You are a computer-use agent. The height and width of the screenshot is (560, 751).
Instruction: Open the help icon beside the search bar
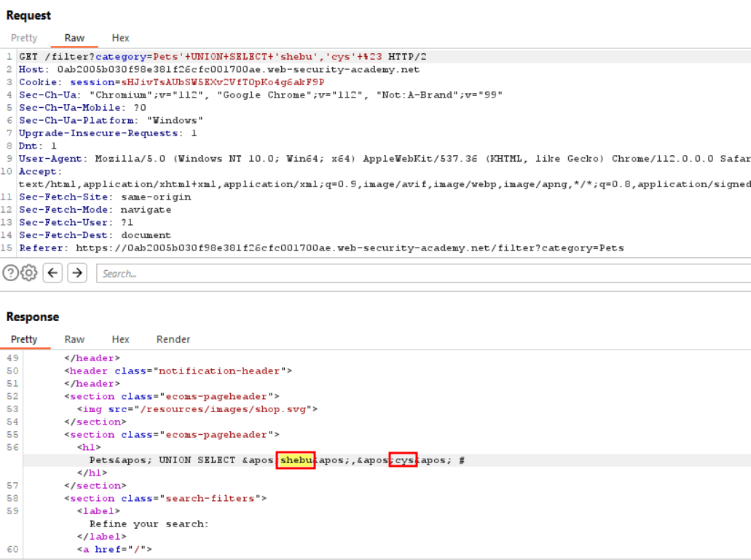click(10, 273)
